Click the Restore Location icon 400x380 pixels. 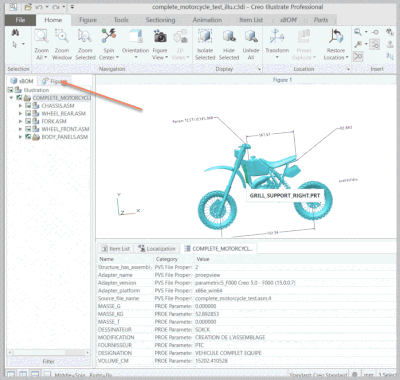pos(336,36)
